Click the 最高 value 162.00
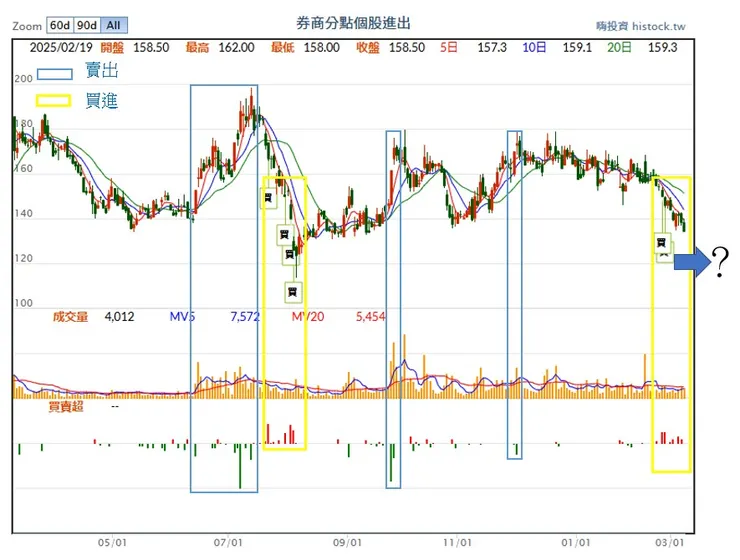The width and height of the screenshot is (740, 560). [236, 48]
